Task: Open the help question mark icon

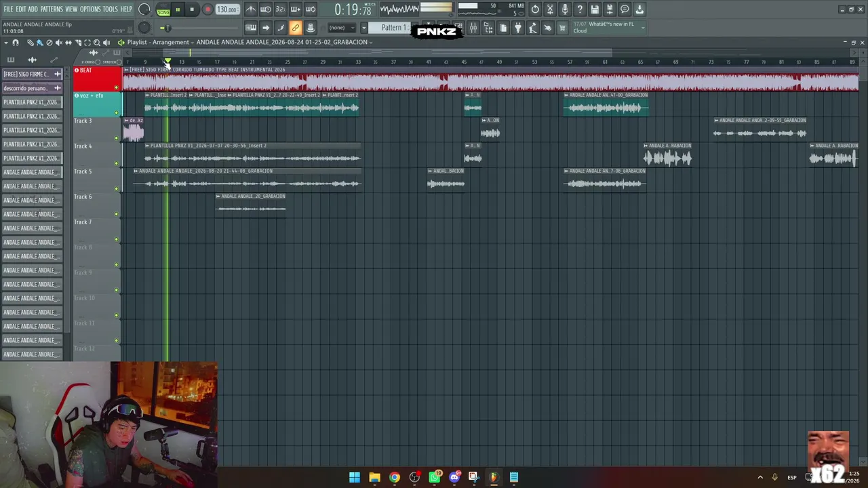Action: (580, 9)
